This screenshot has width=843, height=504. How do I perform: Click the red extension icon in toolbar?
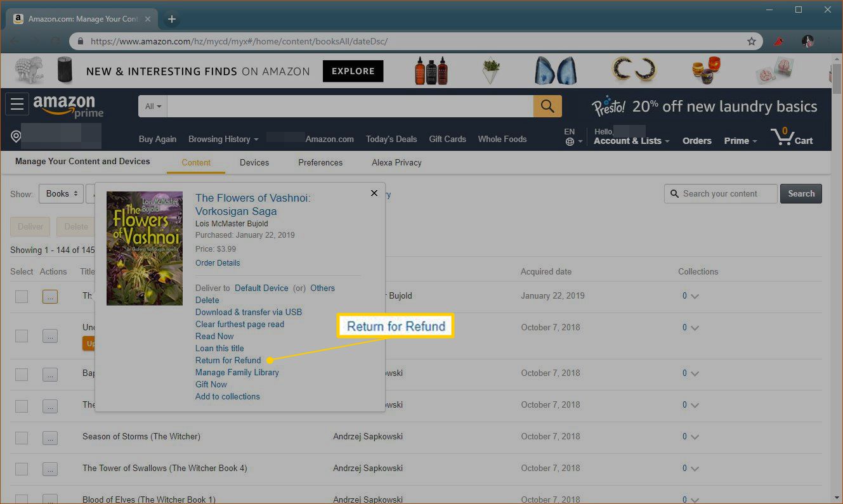tap(779, 41)
